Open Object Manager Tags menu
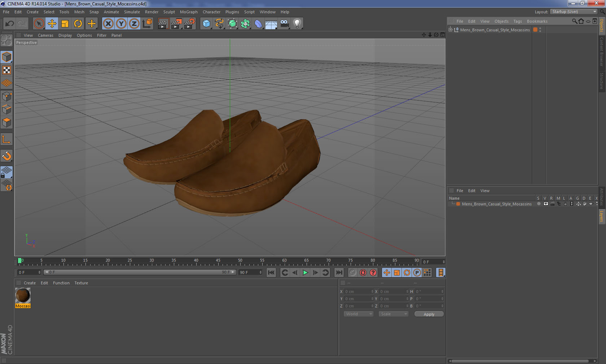 click(x=518, y=21)
